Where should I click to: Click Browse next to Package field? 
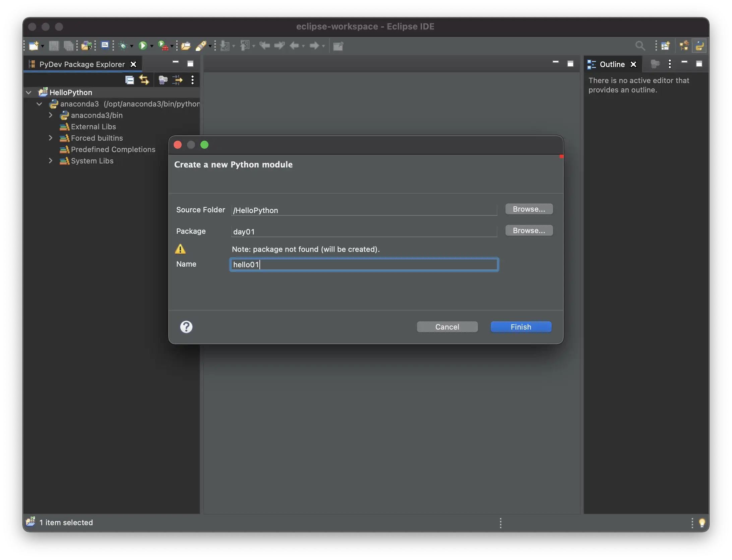529,230
